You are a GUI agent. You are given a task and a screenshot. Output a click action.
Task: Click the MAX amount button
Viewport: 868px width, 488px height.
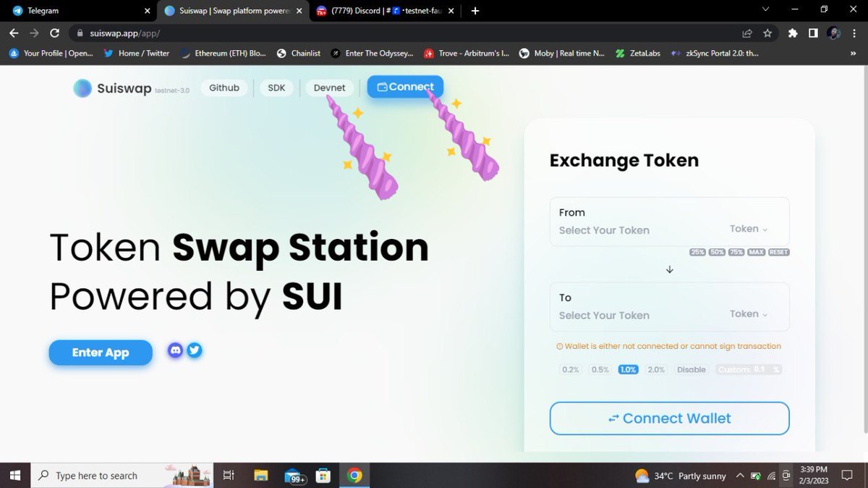tap(756, 252)
